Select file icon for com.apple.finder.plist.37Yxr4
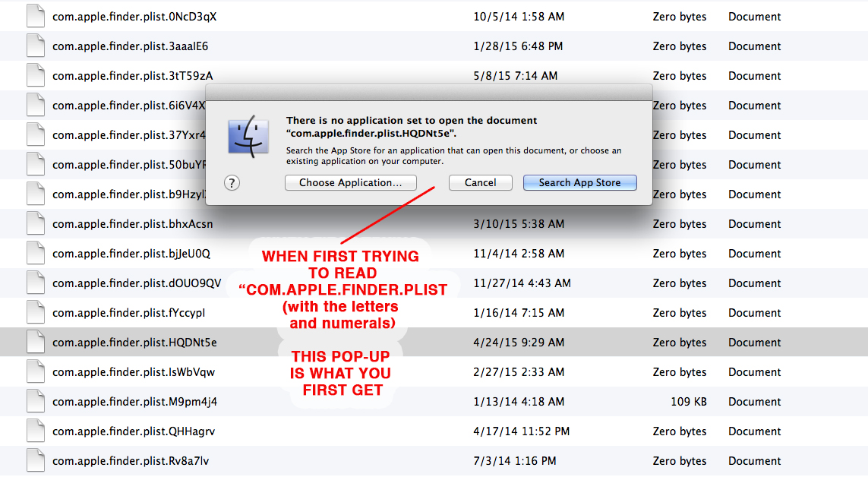 pos(36,134)
